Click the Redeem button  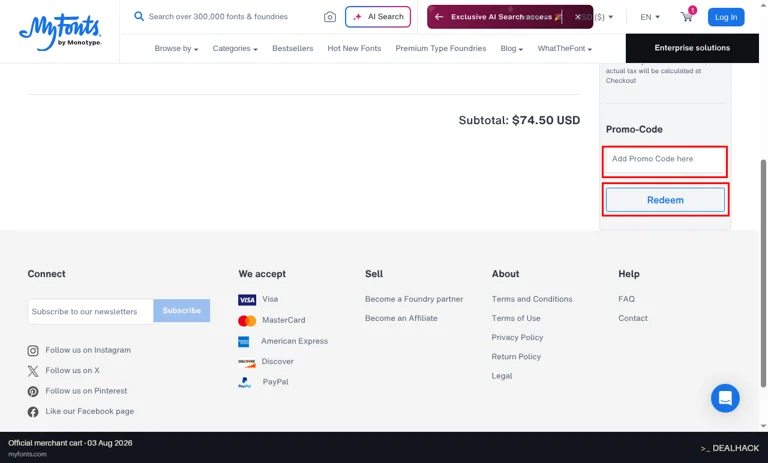665,200
